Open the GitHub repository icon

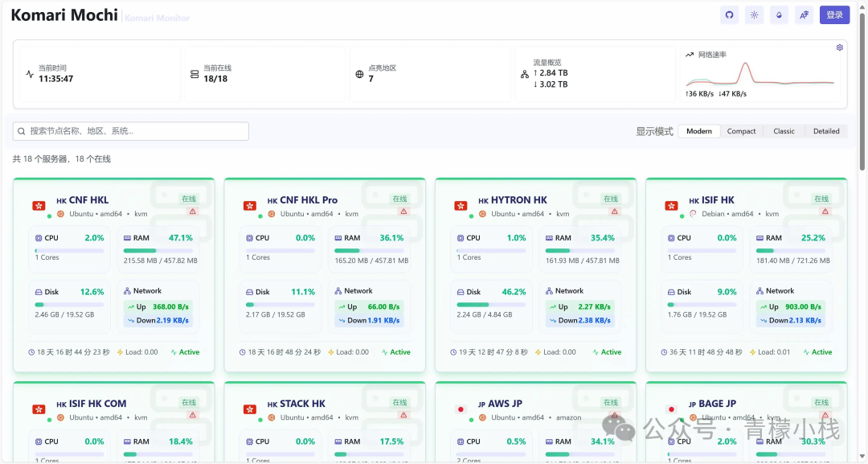(729, 15)
